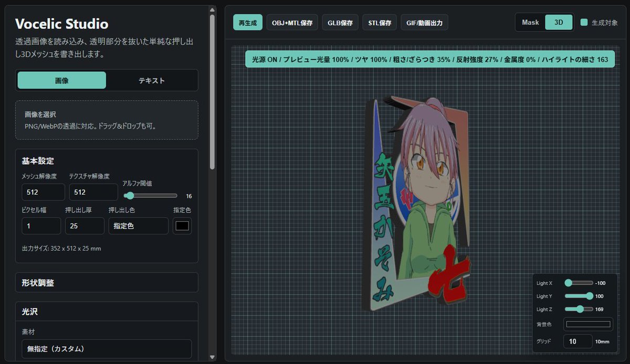Switch preview to Mask mode
The width and height of the screenshot is (630, 364).
(x=530, y=23)
